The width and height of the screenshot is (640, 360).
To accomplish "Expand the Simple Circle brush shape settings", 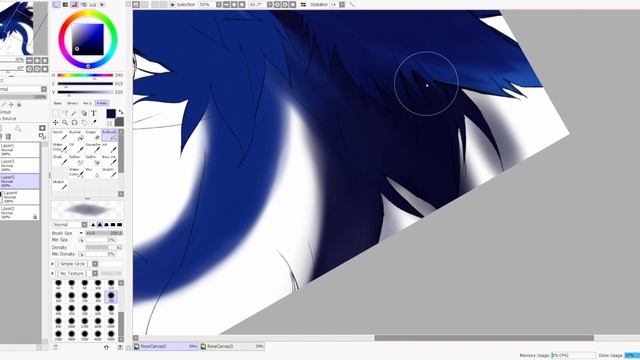I will (53, 264).
